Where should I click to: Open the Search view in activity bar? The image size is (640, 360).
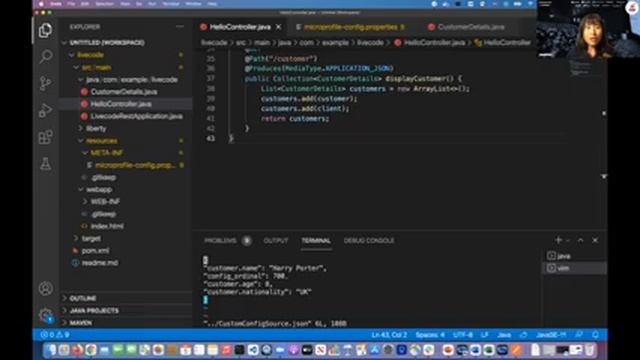[45, 56]
